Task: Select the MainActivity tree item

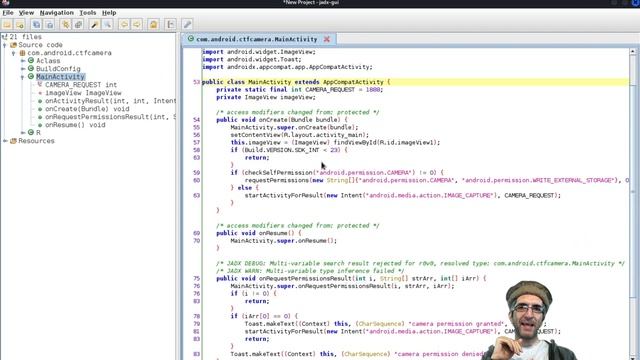Action: 60,77
